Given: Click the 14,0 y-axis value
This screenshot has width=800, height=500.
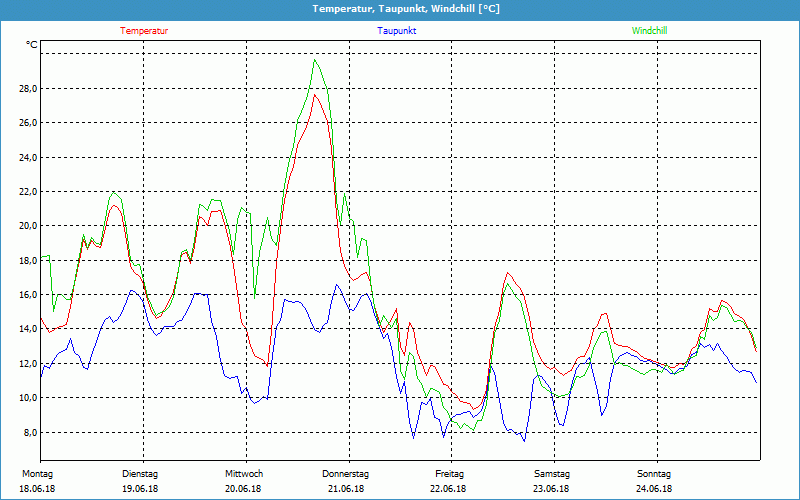Looking at the screenshot, I should click(x=29, y=329).
